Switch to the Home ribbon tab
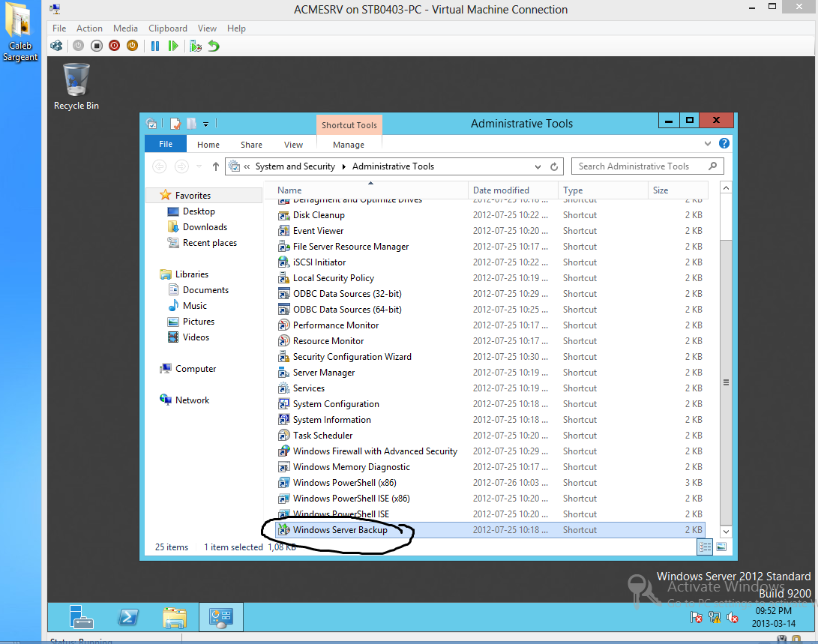This screenshot has width=818, height=644. tap(208, 145)
